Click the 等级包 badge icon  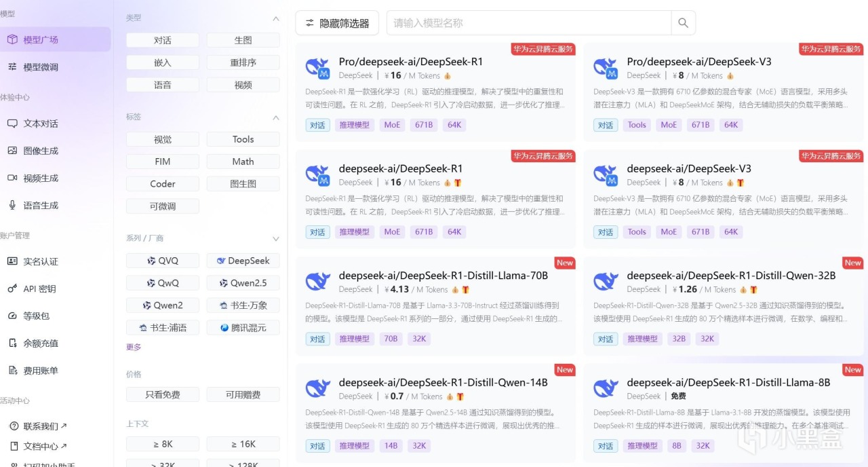[12, 316]
